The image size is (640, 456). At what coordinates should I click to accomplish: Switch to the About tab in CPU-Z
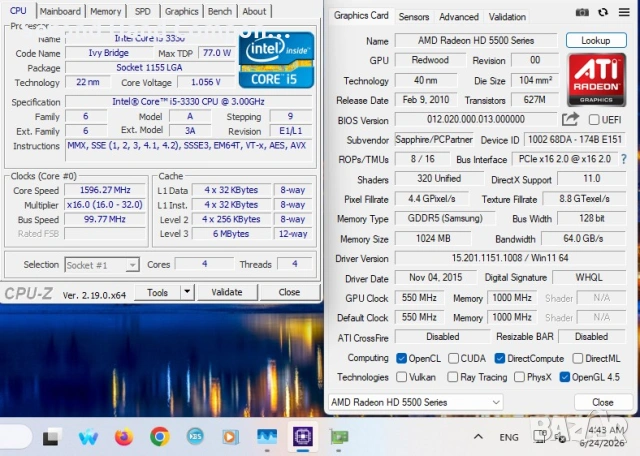(254, 11)
